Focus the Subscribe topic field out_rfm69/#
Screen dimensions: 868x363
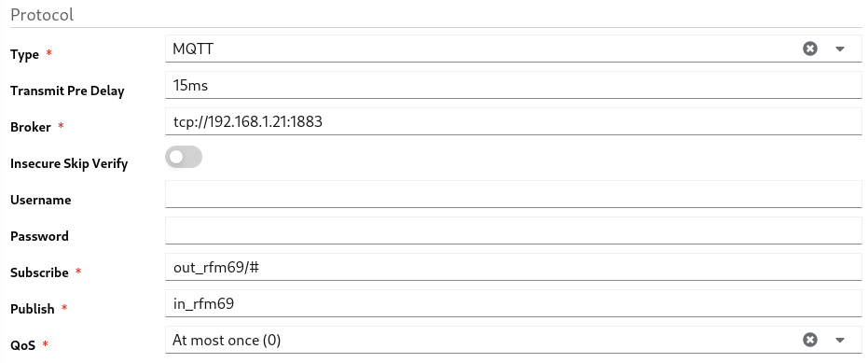point(513,267)
